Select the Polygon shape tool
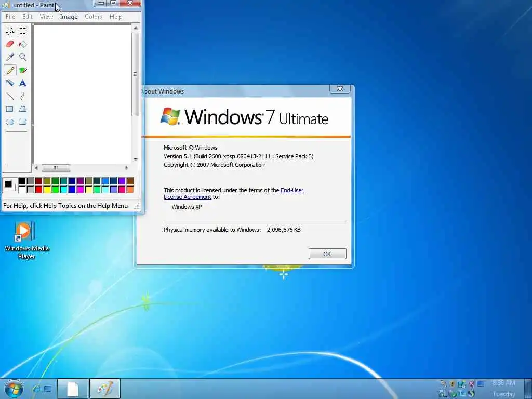The height and width of the screenshot is (399, 532). pos(23,109)
